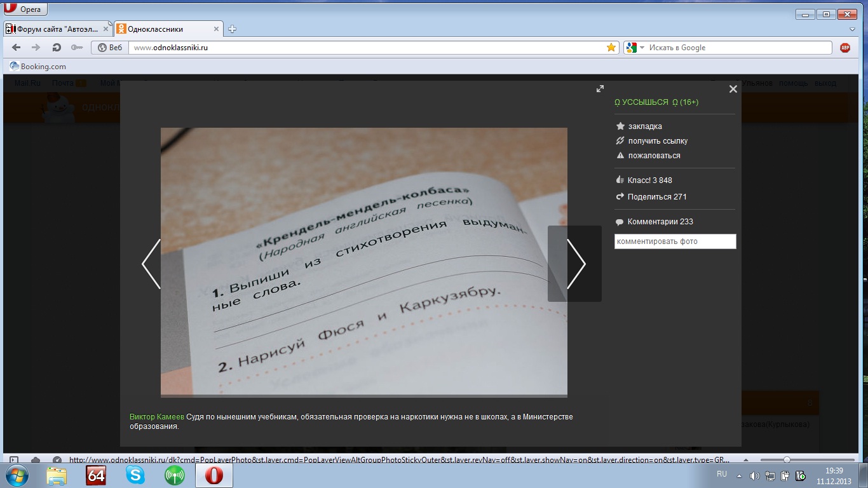Switch the RU input language indicator
This screenshot has width=868, height=488.
pos(722,475)
